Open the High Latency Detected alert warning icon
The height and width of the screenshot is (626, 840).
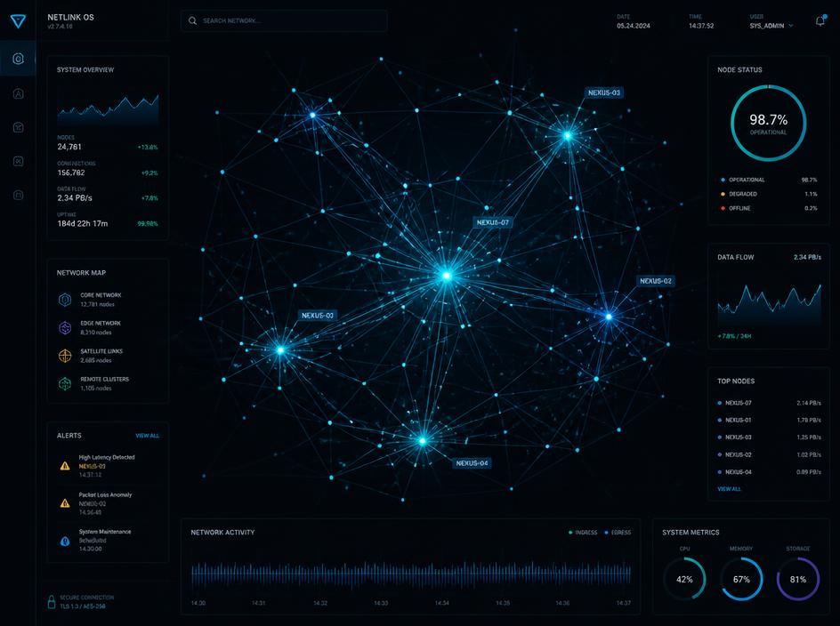click(x=65, y=465)
